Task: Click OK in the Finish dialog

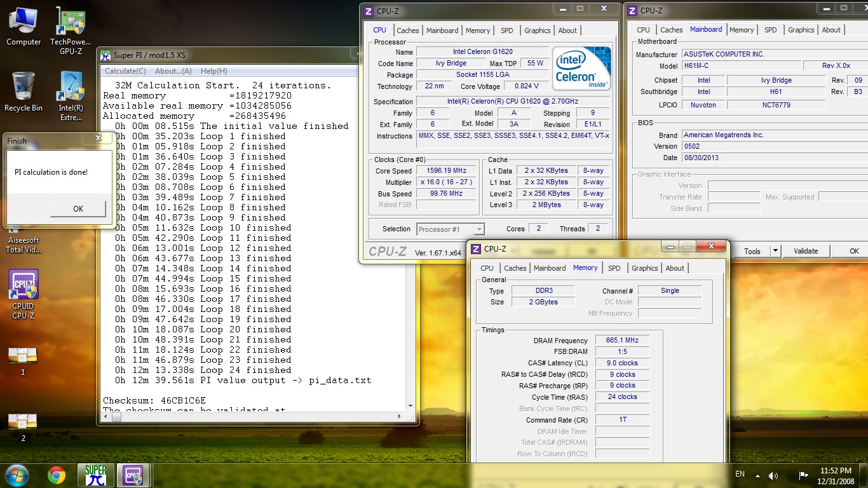Action: click(x=78, y=208)
